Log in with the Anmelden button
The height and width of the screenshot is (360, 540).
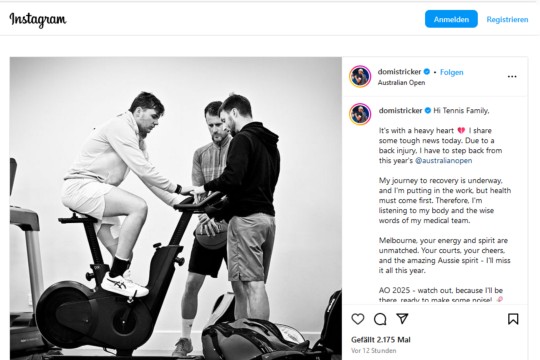[x=451, y=19]
